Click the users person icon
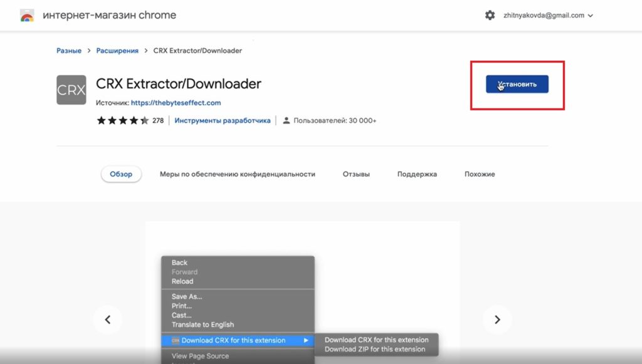Image resolution: width=642 pixels, height=364 pixels. [x=287, y=121]
